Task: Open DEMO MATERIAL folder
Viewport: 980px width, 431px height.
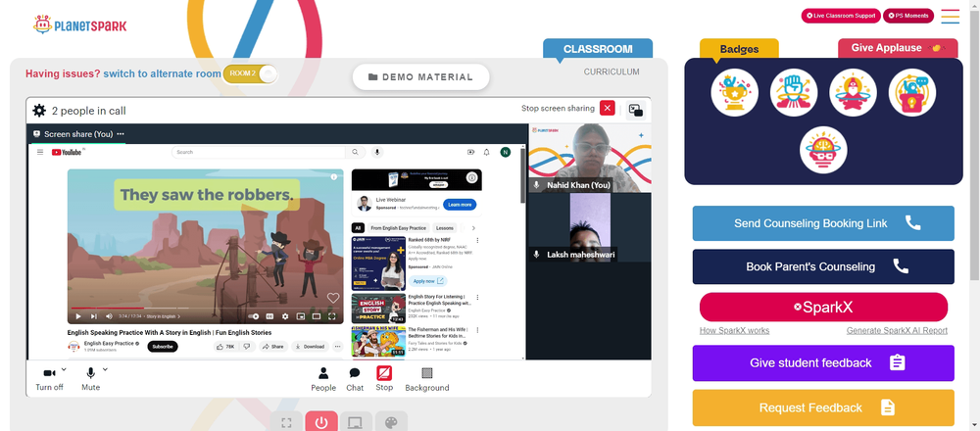Action: (x=420, y=76)
